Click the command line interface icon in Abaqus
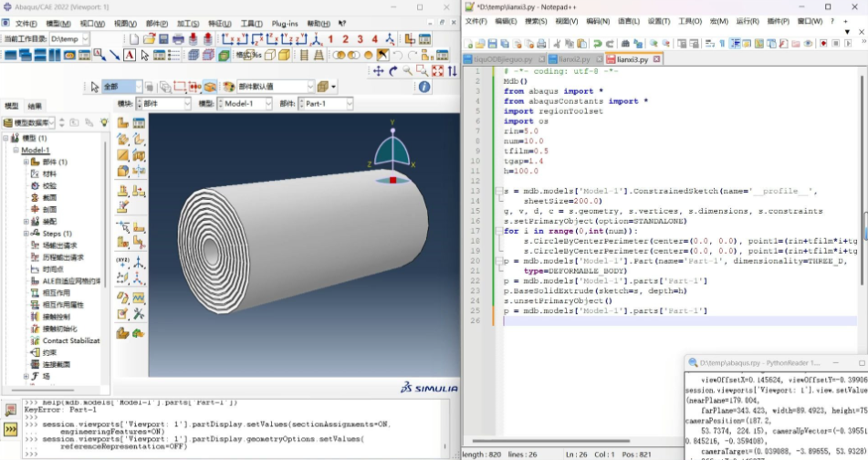This screenshot has height=460, width=868. (11, 429)
